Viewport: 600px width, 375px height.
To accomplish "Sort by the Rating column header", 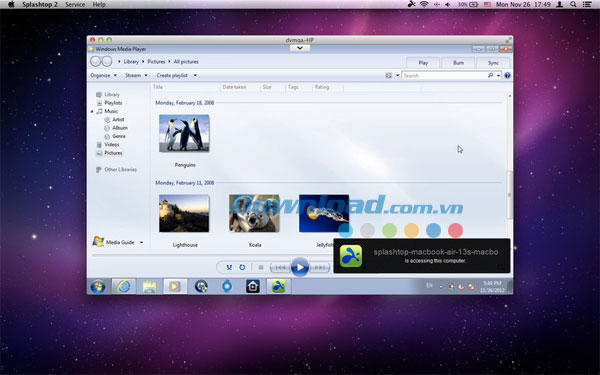I will 322,87.
